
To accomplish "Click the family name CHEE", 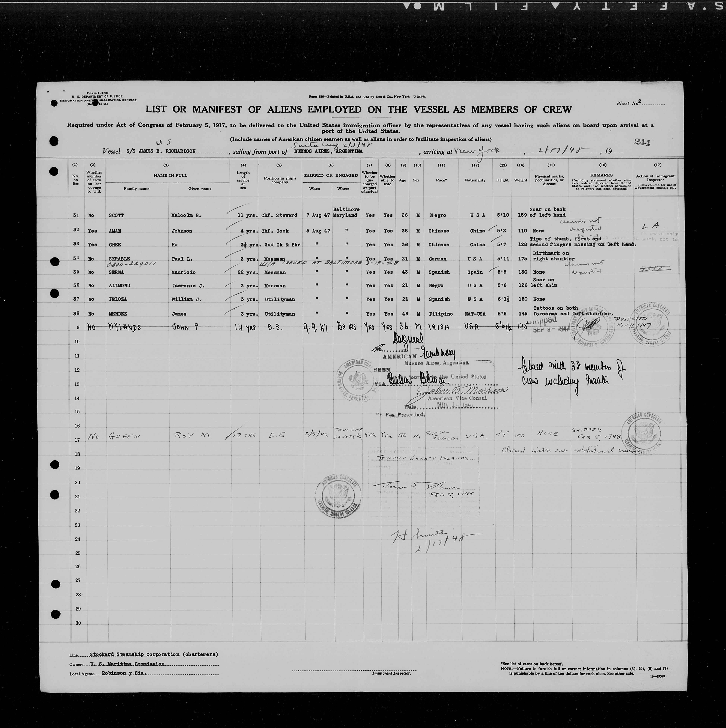I will click(115, 244).
